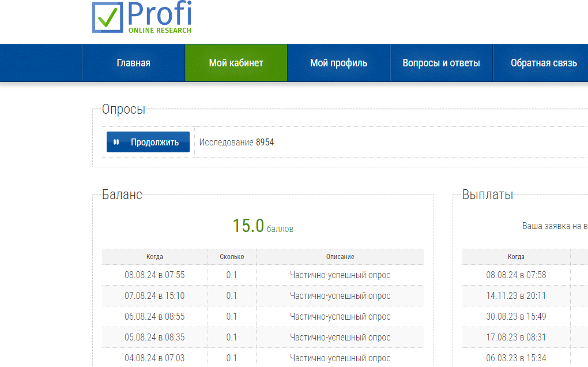Open Обратная связь page

(x=543, y=63)
